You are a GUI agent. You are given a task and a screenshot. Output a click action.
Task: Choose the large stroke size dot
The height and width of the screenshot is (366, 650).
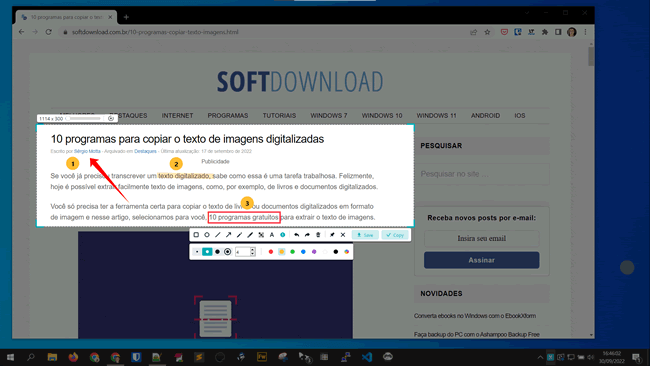point(217,252)
